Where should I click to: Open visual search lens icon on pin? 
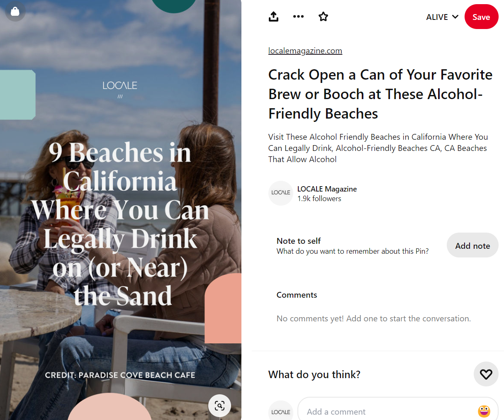pyautogui.click(x=219, y=405)
